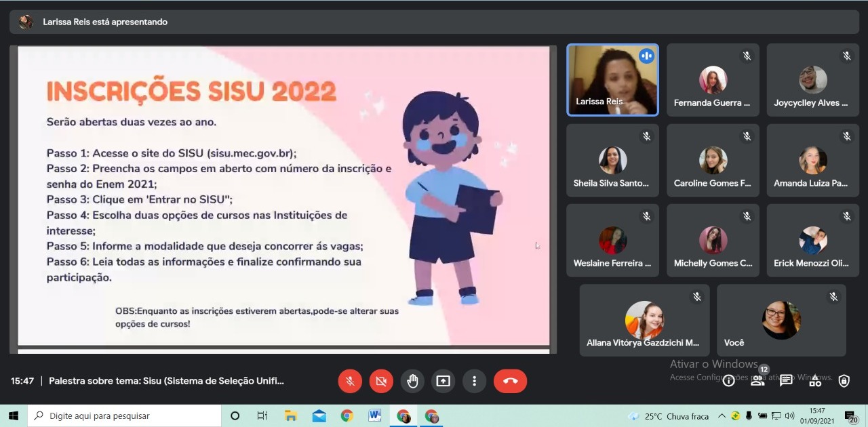Viewport: 868px width, 427px height.
Task: Click the green sync tray icon
Action: [735, 415]
